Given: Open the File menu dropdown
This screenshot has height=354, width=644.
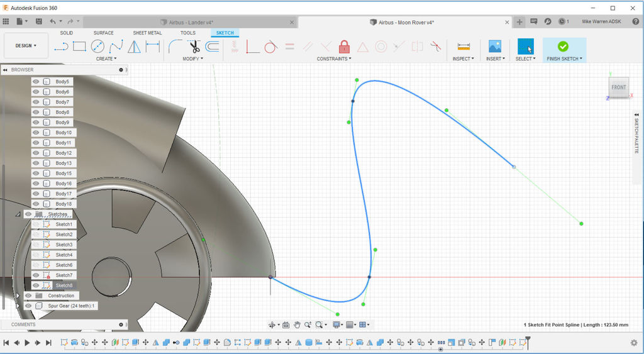Looking at the screenshot, I should [22, 21].
